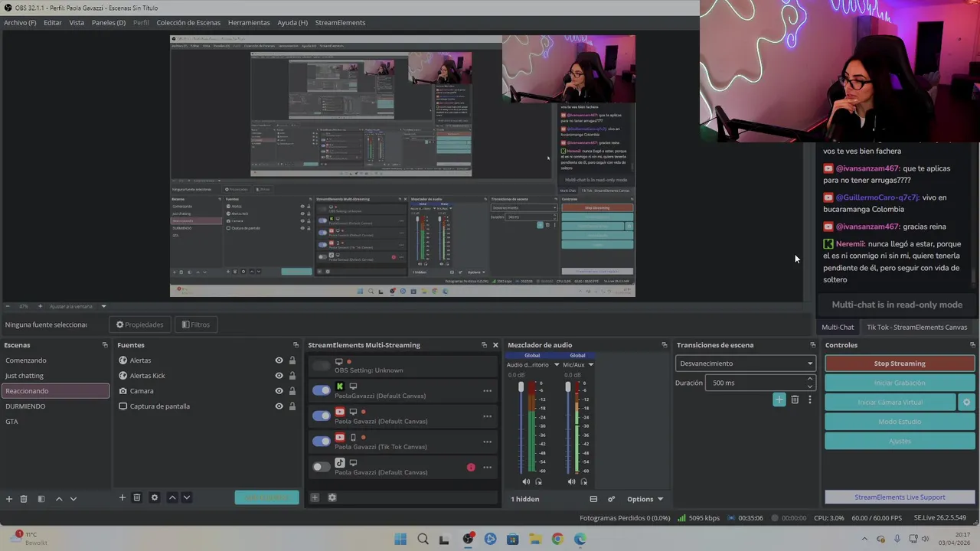
Task: Remove scene transition with trash icon
Action: tap(795, 399)
